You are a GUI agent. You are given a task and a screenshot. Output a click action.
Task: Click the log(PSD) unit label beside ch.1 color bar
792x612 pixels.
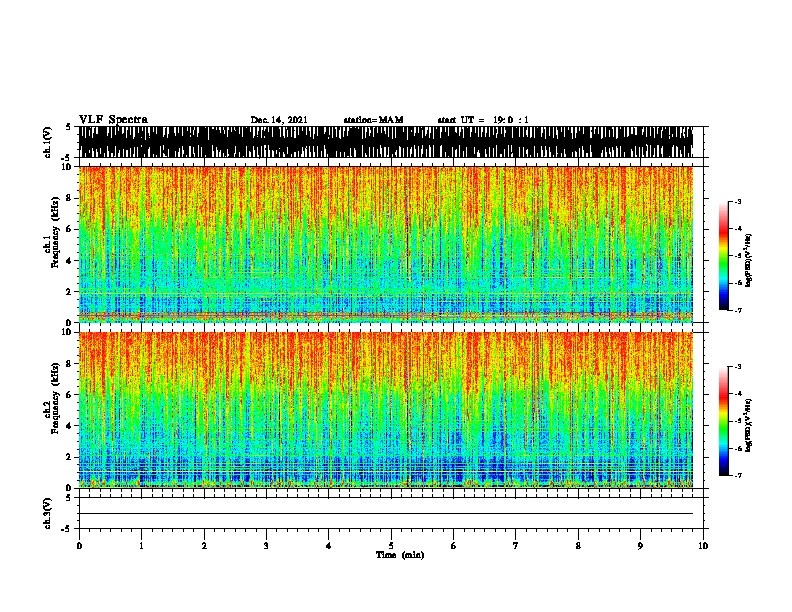point(749,260)
